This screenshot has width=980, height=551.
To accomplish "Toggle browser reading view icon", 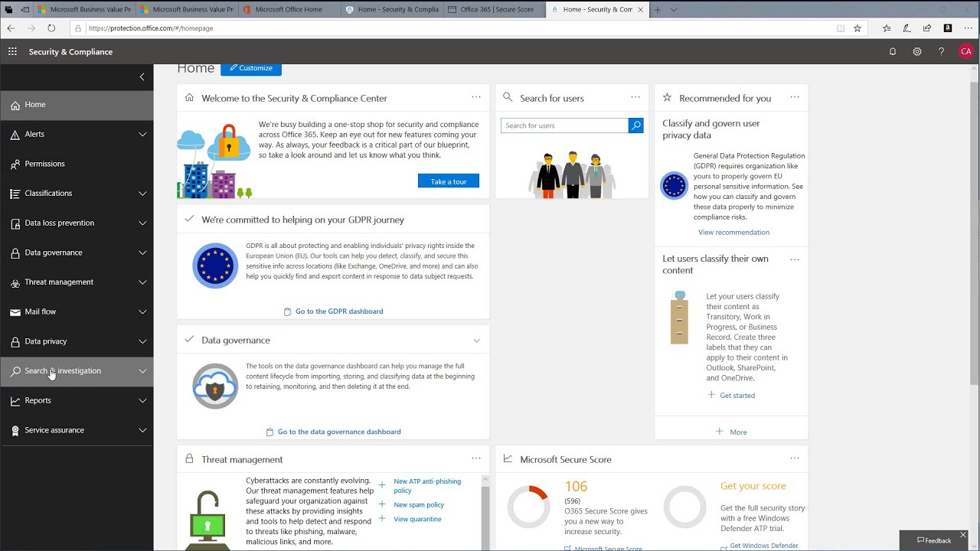I will (x=841, y=28).
